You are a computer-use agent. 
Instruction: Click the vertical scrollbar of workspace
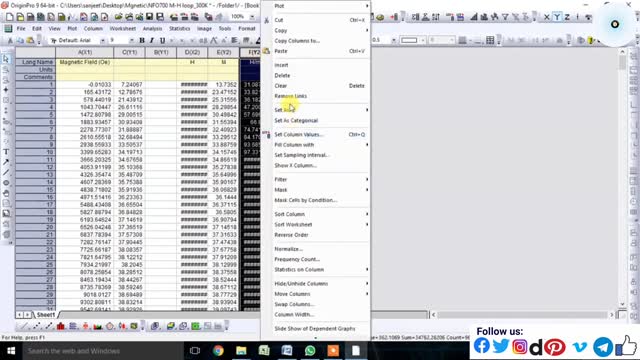pyautogui.click(x=622, y=178)
